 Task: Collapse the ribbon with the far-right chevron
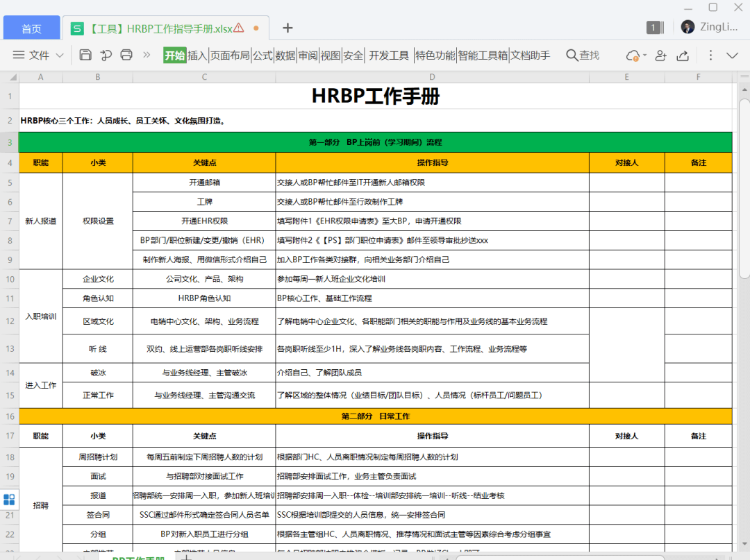pyautogui.click(x=732, y=56)
